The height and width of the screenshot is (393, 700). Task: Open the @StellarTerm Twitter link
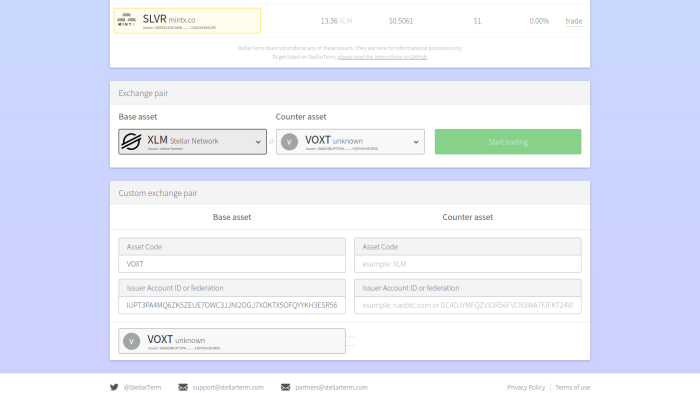click(x=142, y=387)
